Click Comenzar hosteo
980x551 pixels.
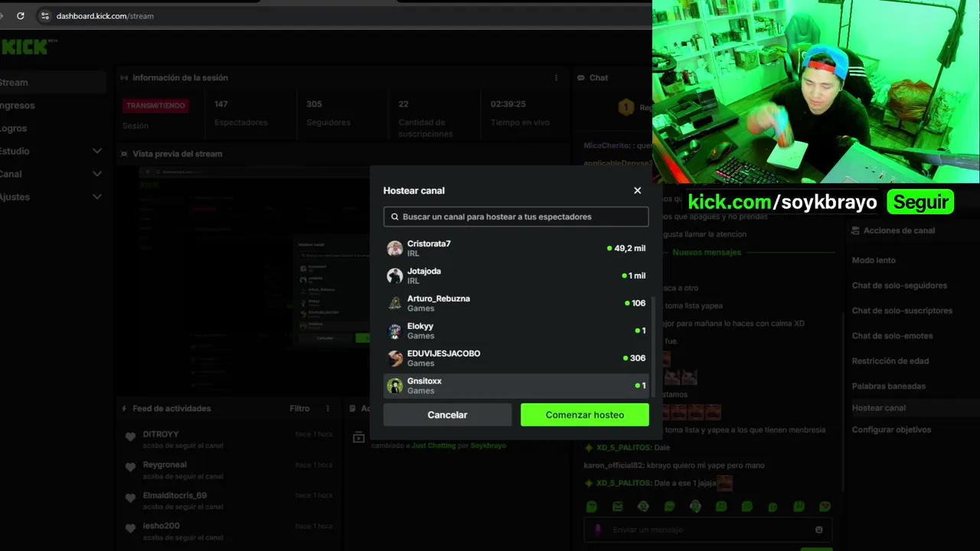point(585,415)
